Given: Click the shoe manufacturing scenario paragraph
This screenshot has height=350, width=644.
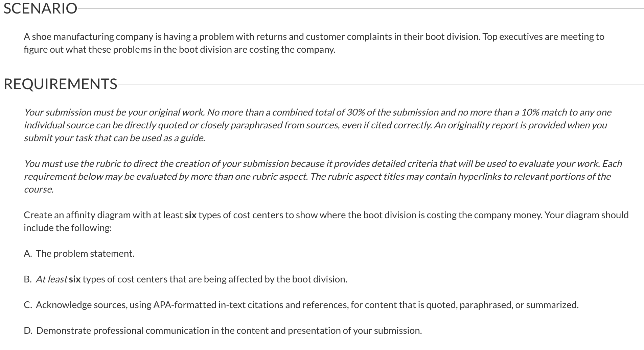Looking at the screenshot, I should [314, 43].
